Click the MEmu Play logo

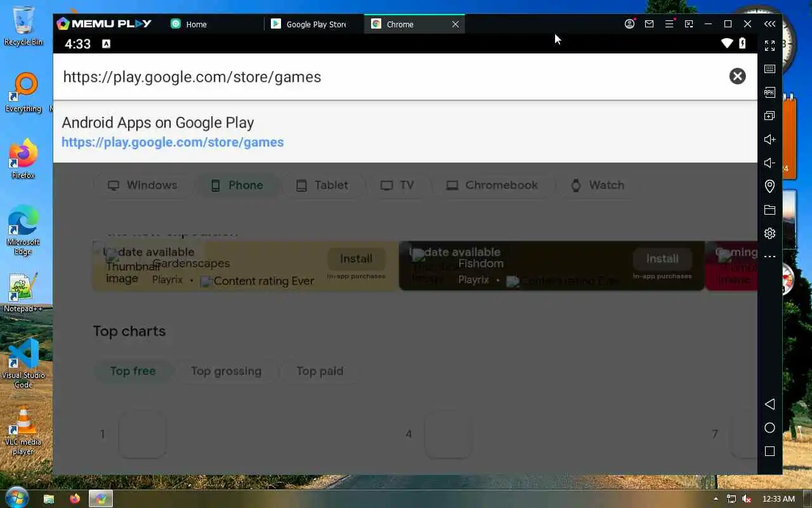104,24
